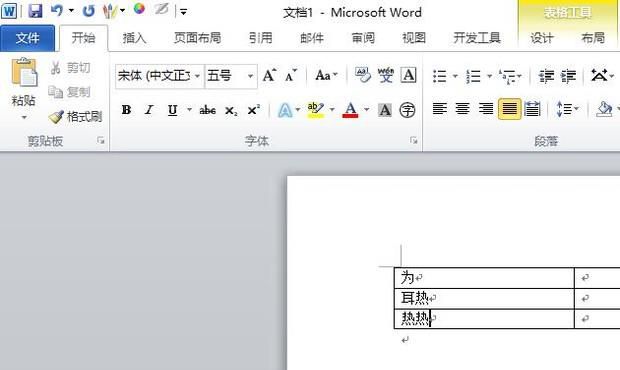Open the Change Case Aa dropdown
The height and width of the screenshot is (370, 620).
point(326,75)
